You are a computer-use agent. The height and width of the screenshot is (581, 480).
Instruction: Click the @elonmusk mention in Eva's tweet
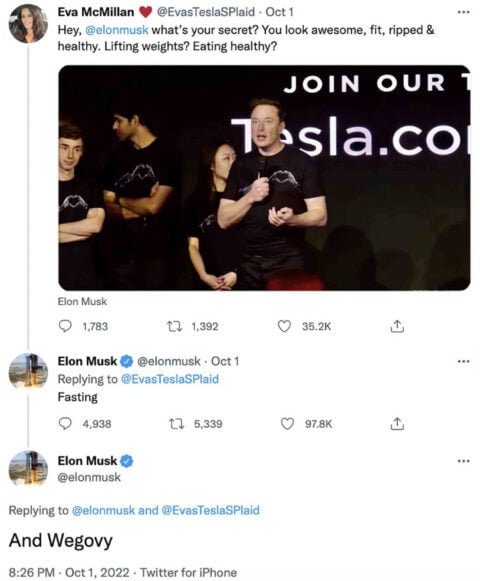[116, 30]
